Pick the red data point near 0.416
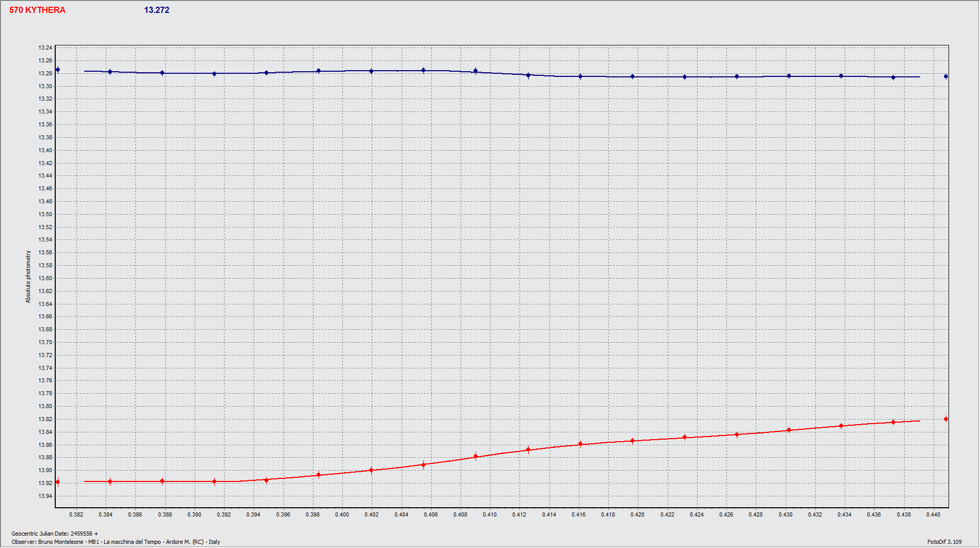Viewport: 980px width, 548px height. (x=580, y=444)
